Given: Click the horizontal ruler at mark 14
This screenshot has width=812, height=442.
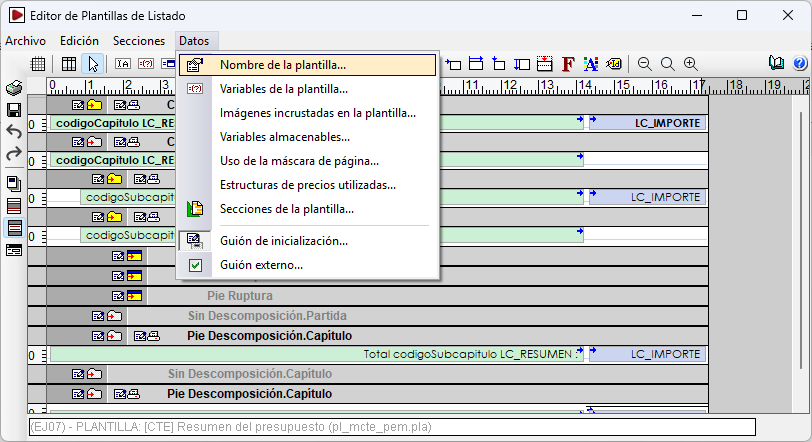Looking at the screenshot, I should (x=585, y=86).
